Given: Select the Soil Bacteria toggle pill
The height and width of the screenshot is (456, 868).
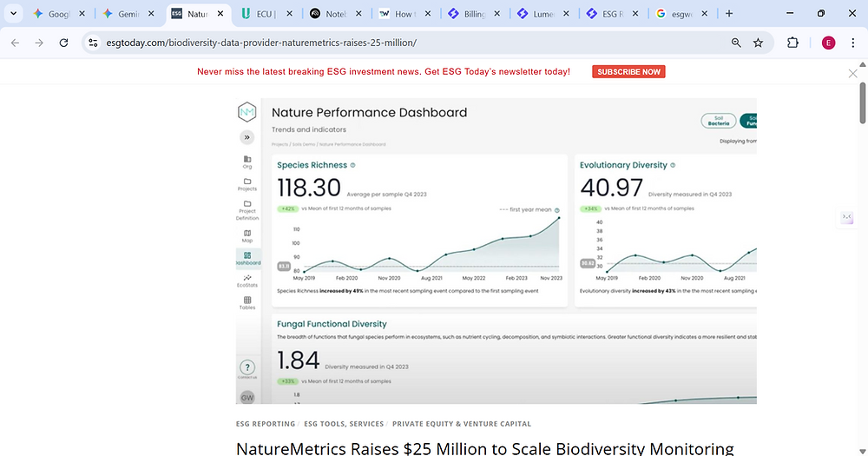Looking at the screenshot, I should click(x=718, y=120).
